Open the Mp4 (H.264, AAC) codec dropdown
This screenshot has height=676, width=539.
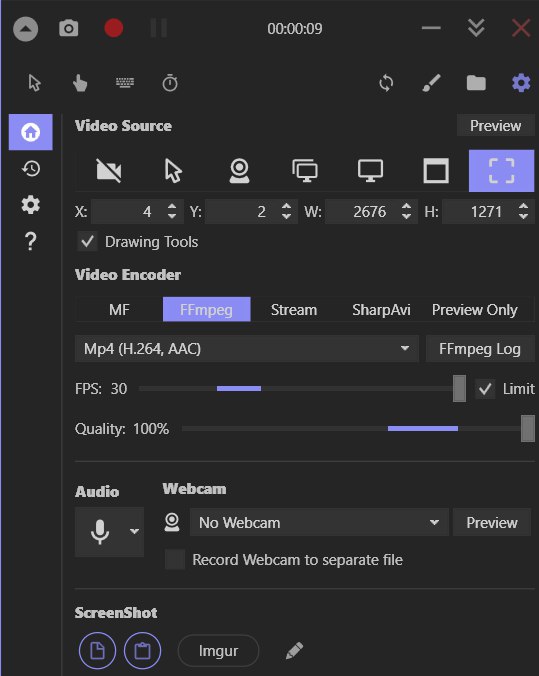click(x=247, y=348)
